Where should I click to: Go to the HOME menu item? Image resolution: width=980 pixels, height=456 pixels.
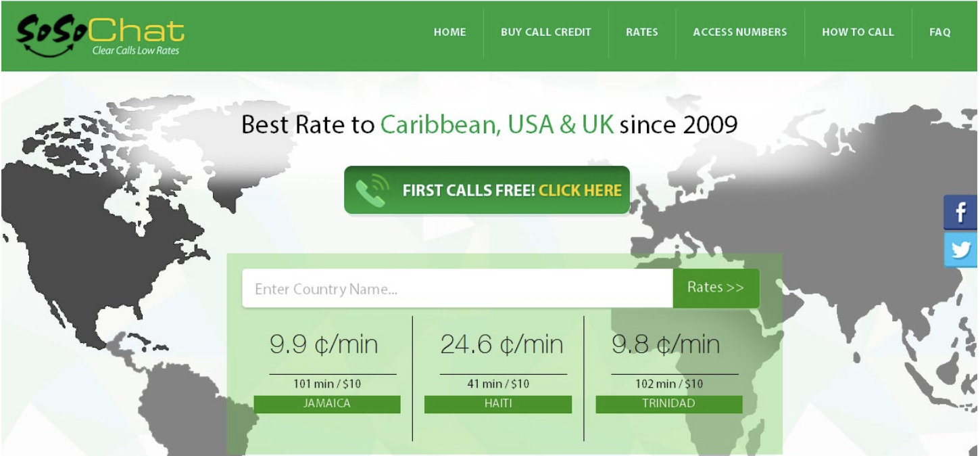449,32
